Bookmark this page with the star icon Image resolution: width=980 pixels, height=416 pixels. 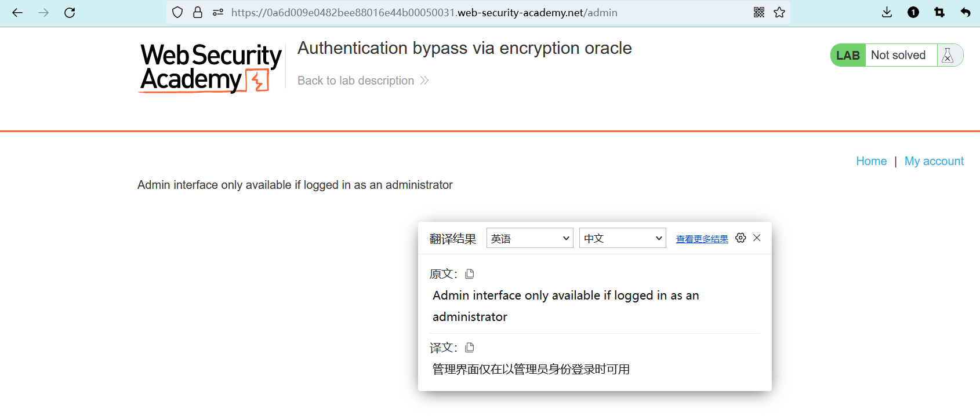(779, 12)
